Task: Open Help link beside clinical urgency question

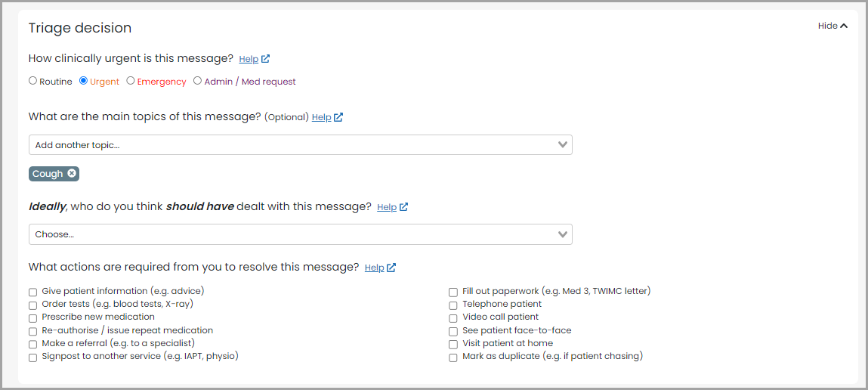Action: point(249,59)
